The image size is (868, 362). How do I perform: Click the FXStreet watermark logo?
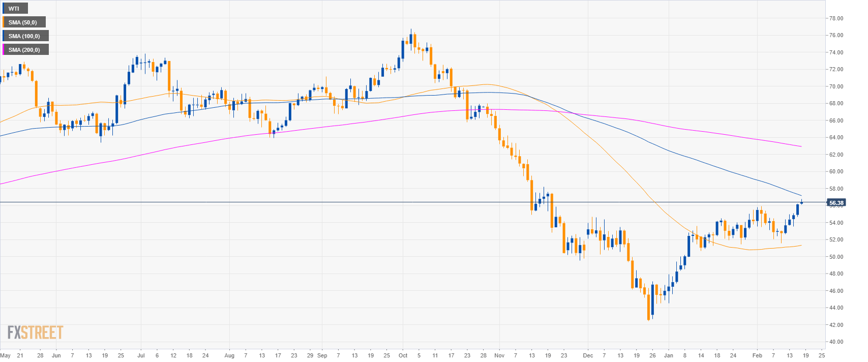[x=35, y=333]
